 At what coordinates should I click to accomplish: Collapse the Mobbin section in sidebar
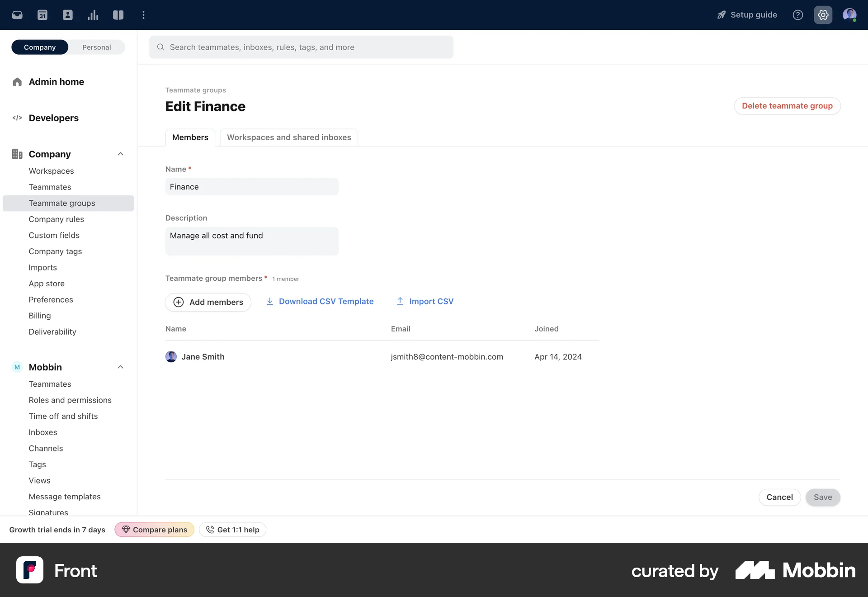click(120, 367)
